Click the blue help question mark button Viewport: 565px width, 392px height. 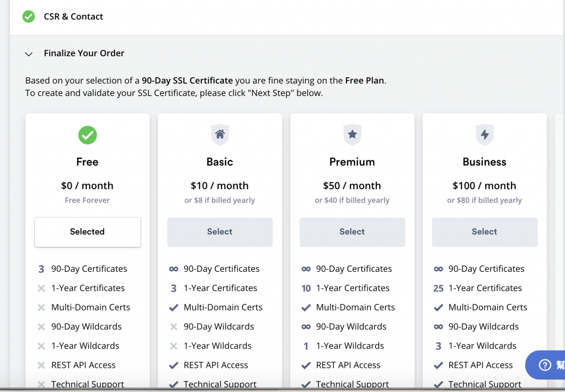pyautogui.click(x=545, y=365)
